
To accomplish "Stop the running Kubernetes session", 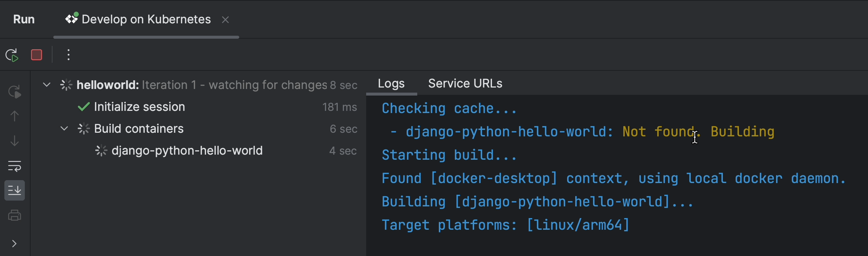I will pos(36,55).
